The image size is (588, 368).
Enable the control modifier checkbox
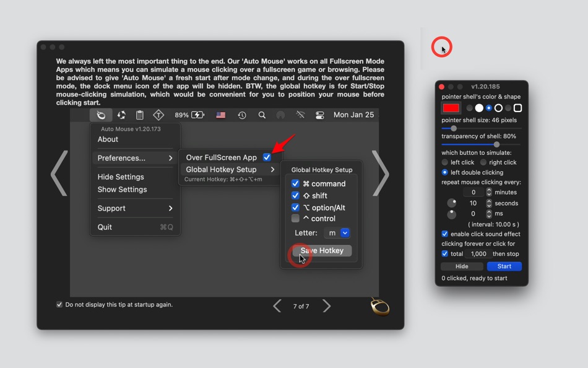(x=295, y=219)
